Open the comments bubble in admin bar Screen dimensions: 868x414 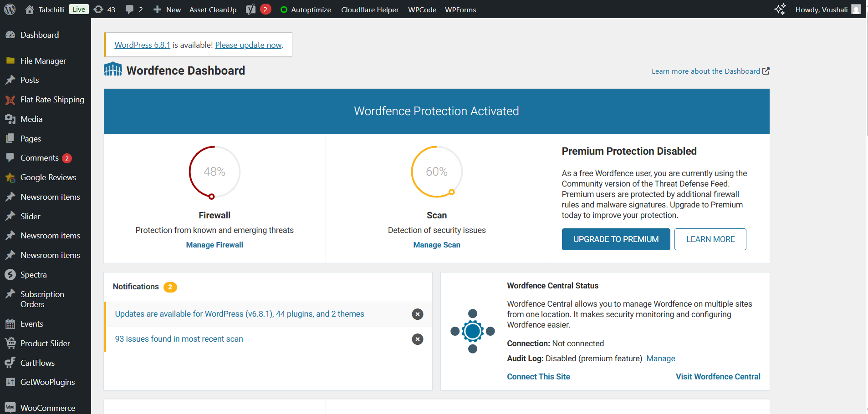(x=134, y=10)
